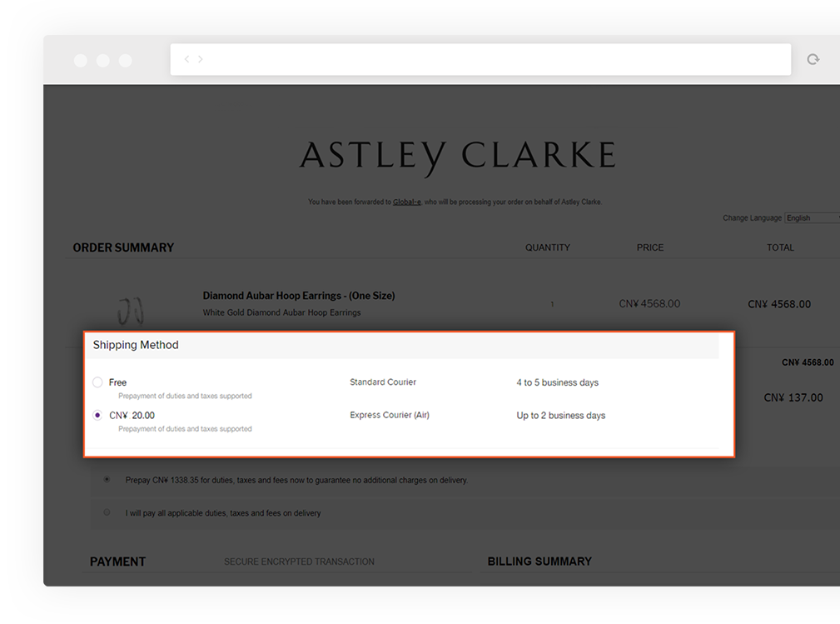Click 'SECURE ENCRYPTED TRANSACTION' text
The height and width of the screenshot is (624, 840).
click(299, 562)
